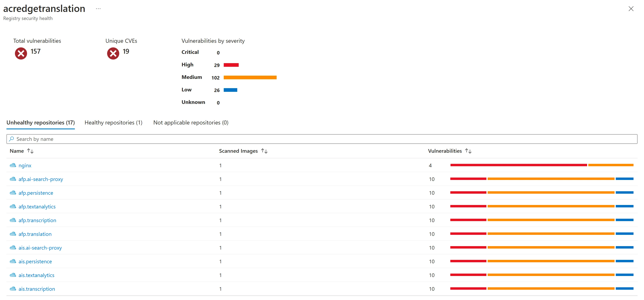Click the ellipsis more options icon
Screen dimensions: 644x300
(98, 9)
